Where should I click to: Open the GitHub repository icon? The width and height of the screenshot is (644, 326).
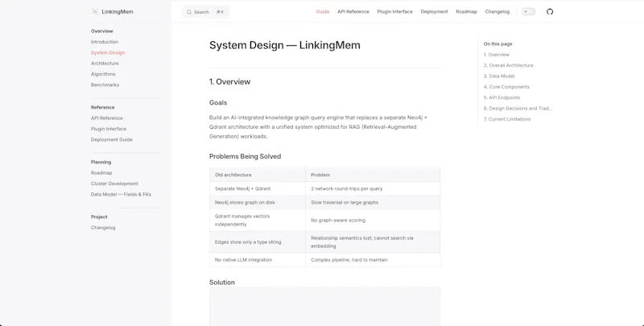(x=550, y=12)
